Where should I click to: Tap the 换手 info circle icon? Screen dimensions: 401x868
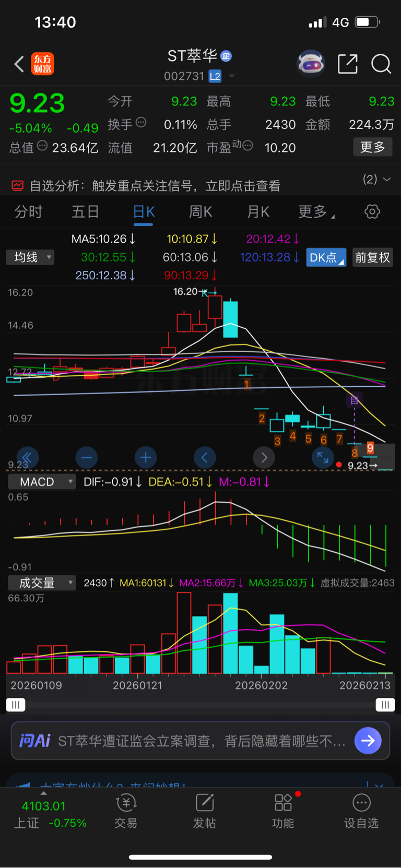pos(141,123)
